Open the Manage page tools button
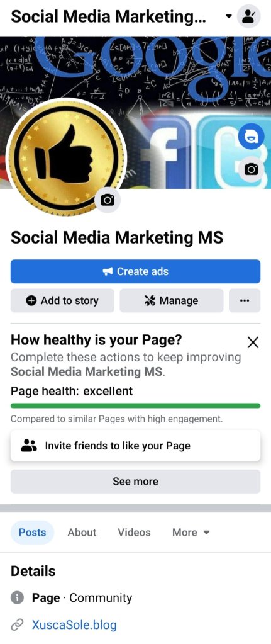This screenshot has height=644, width=271. 172,301
